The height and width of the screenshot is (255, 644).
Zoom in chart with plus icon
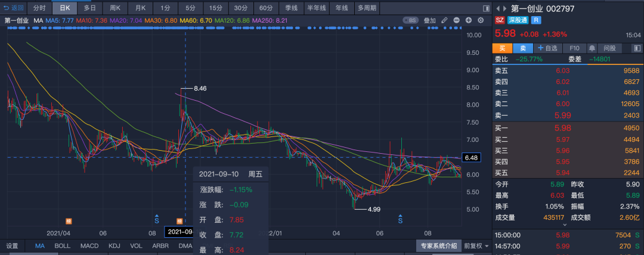click(468, 20)
